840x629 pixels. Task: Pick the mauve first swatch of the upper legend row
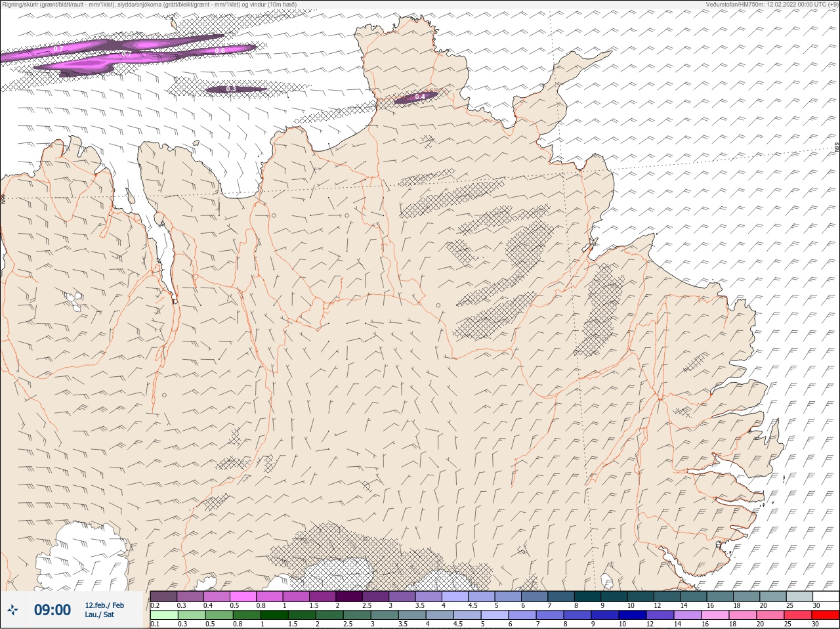tap(163, 596)
